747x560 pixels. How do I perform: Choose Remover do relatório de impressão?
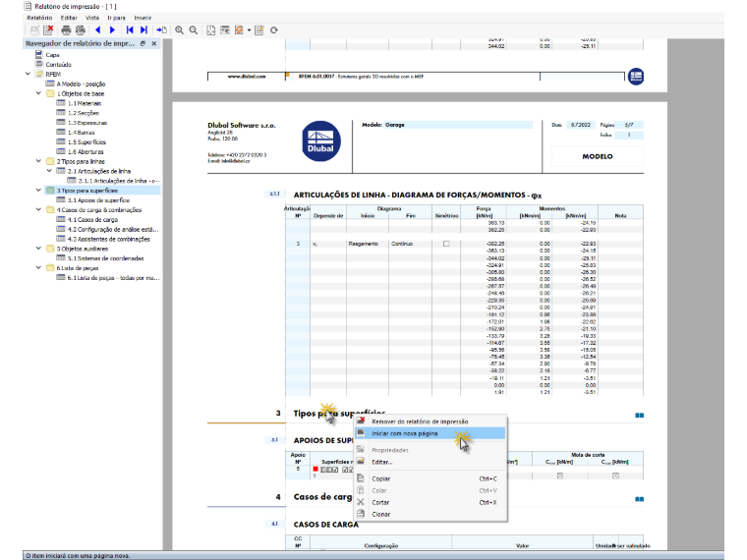tap(431, 421)
